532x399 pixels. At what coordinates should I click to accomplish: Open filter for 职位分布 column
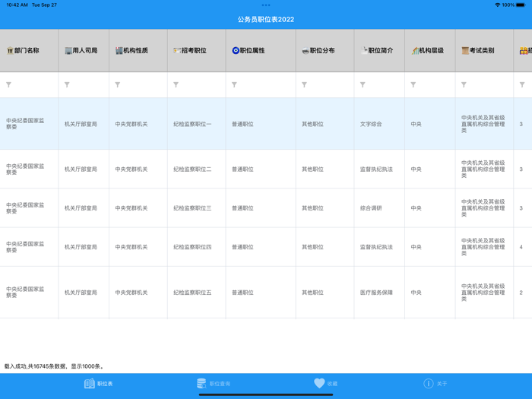pyautogui.click(x=304, y=85)
